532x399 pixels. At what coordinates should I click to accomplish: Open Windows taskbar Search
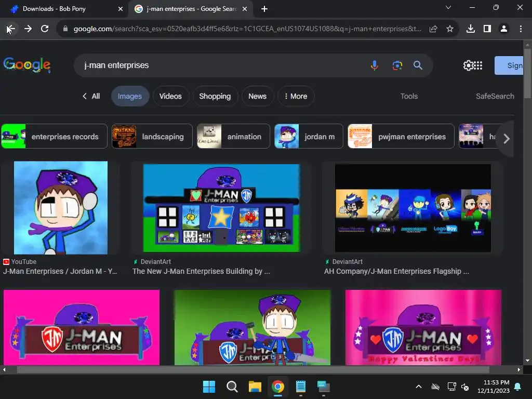click(232, 387)
